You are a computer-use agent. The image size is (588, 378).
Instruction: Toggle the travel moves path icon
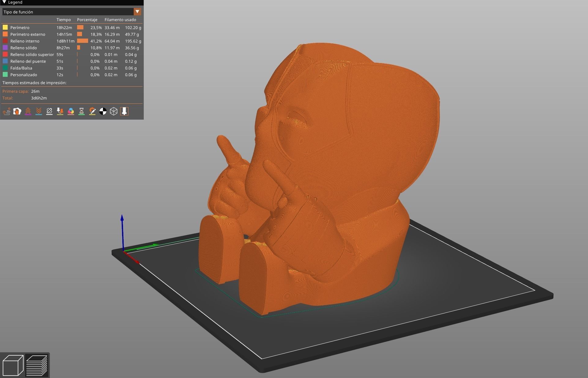click(x=7, y=111)
